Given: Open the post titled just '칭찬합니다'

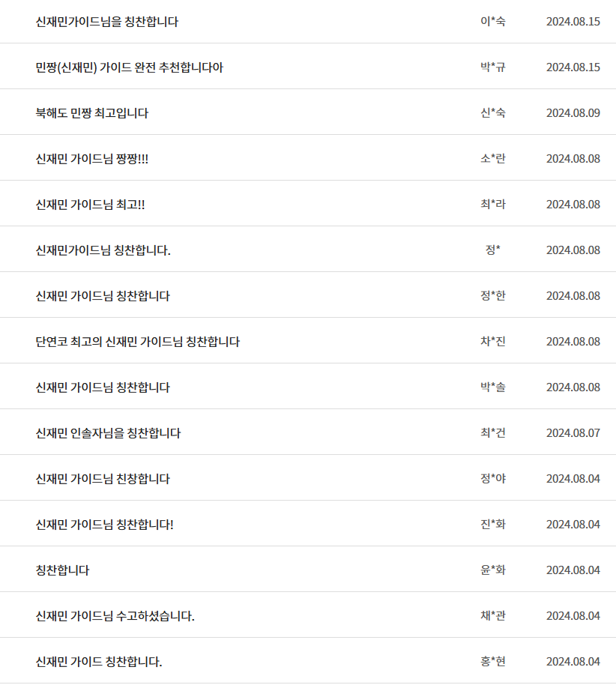Looking at the screenshot, I should tap(62, 570).
